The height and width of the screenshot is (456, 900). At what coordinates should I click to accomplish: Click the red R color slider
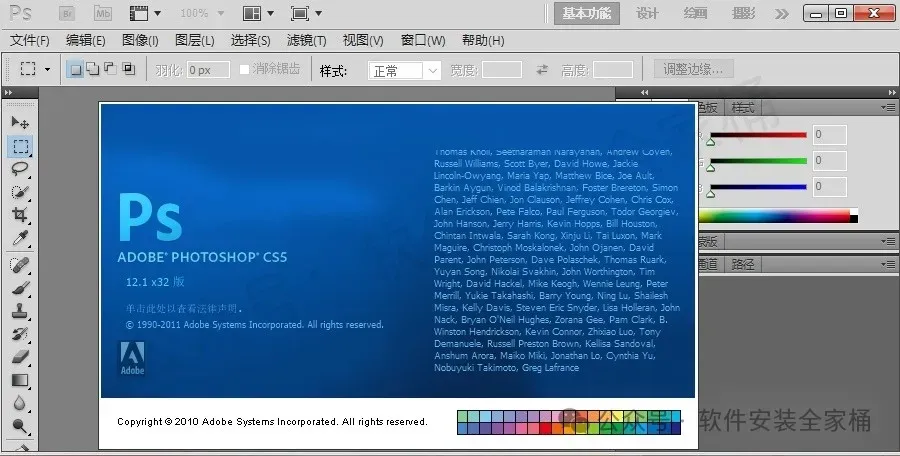tap(758, 135)
